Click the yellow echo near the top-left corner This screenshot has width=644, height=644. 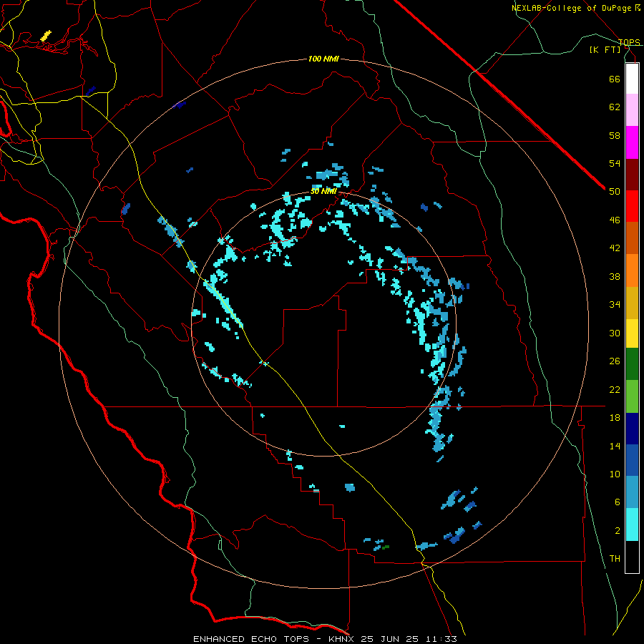click(46, 35)
